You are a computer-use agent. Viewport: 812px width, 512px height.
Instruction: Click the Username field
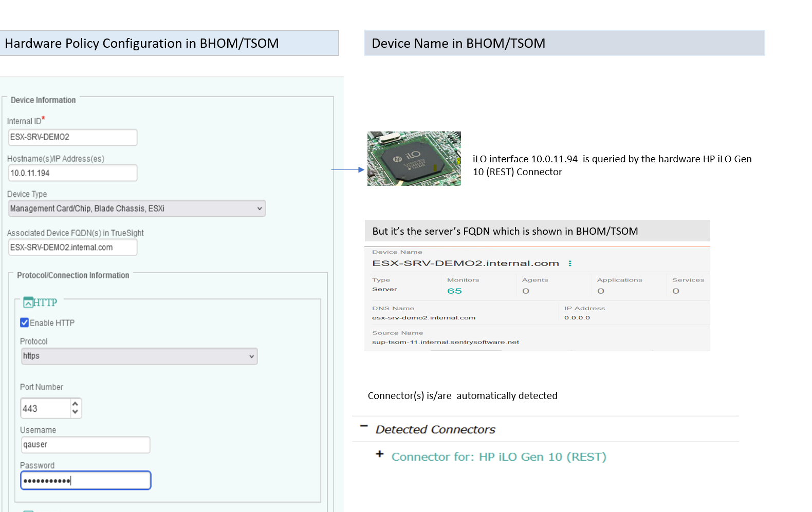[x=85, y=445]
